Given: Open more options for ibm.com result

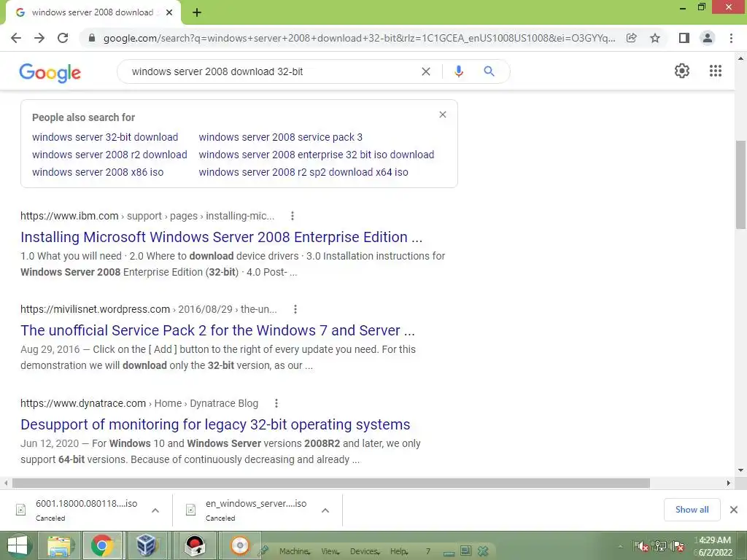Looking at the screenshot, I should click(x=293, y=216).
